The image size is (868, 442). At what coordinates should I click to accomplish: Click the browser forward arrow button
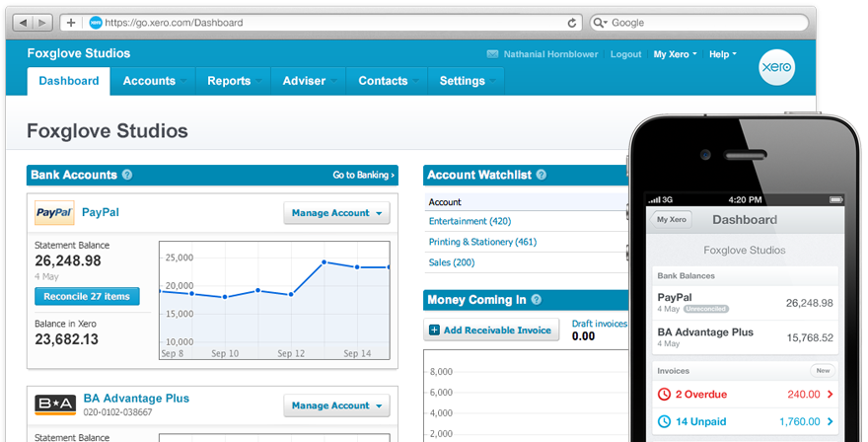click(x=42, y=23)
